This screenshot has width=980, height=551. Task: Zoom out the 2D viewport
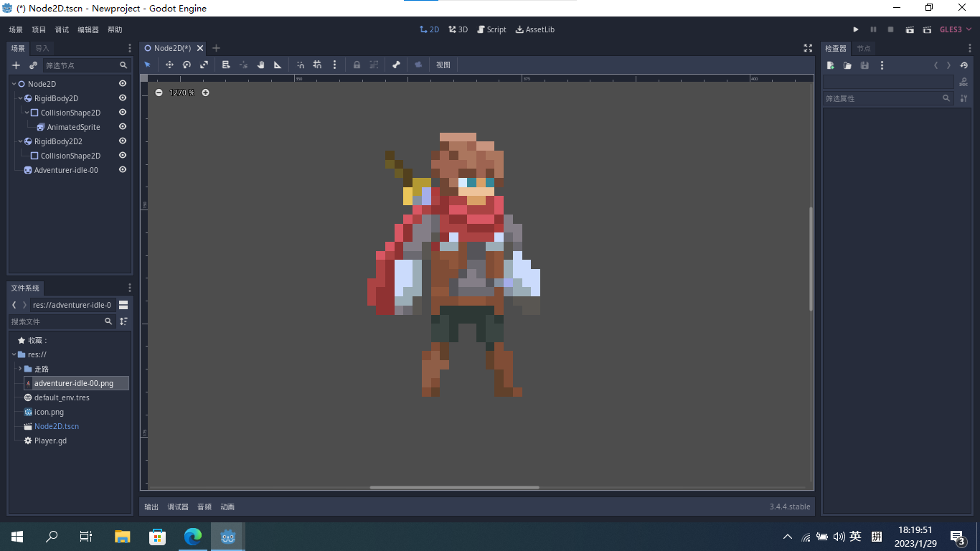[x=159, y=93]
